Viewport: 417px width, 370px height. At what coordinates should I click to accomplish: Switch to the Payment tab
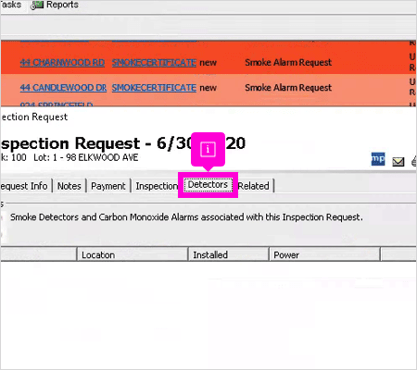(x=108, y=186)
